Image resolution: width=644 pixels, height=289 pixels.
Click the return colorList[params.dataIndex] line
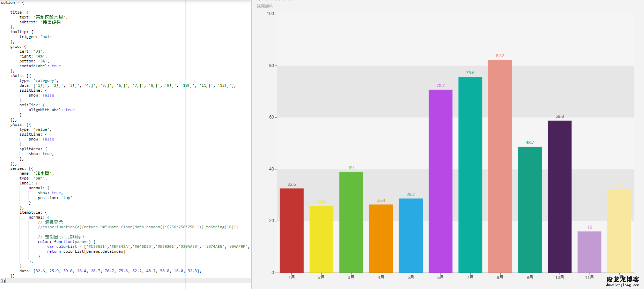pos(86,251)
